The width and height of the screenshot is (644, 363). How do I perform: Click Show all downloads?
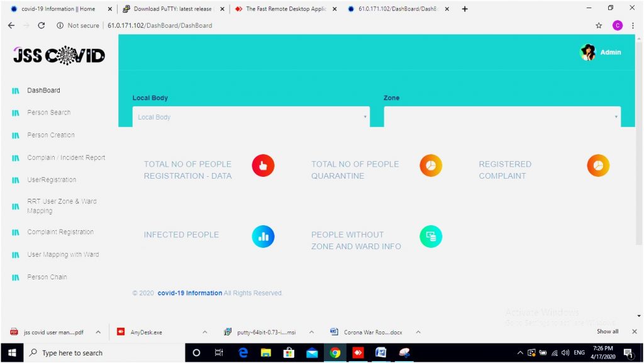pos(608,332)
